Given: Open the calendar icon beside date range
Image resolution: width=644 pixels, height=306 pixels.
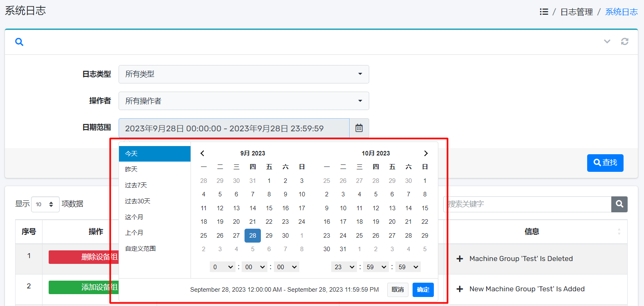Looking at the screenshot, I should coord(359,128).
